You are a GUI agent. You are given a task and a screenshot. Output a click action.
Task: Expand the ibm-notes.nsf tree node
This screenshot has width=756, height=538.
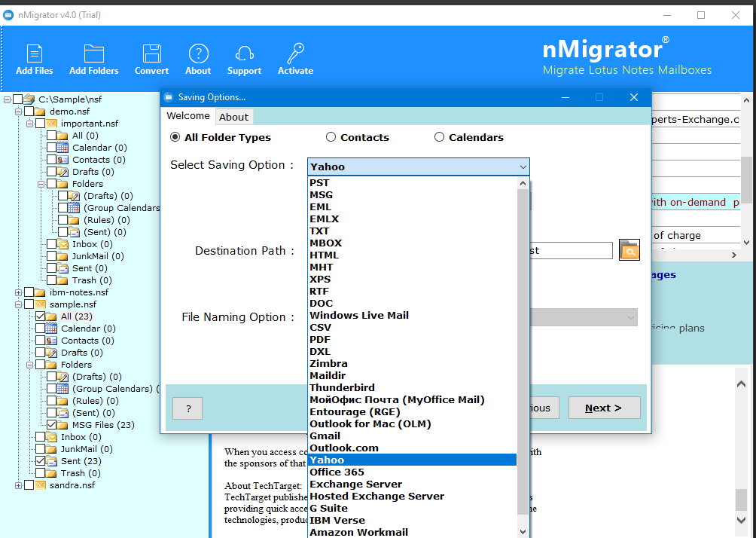click(18, 292)
